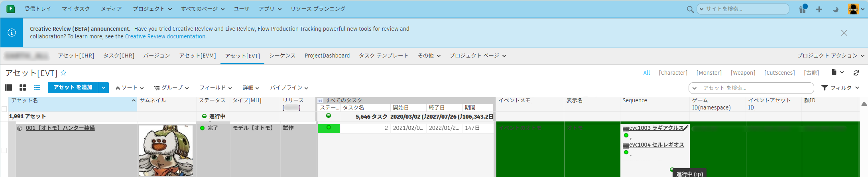This screenshot has width=868, height=177.
Task: Open the マイ タスク menu item
Action: point(76,9)
